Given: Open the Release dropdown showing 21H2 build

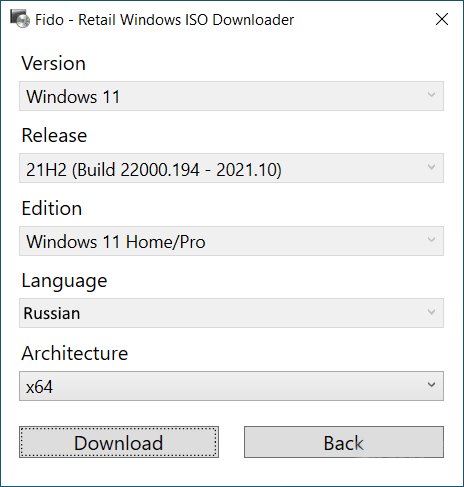Looking at the screenshot, I should (x=231, y=168).
